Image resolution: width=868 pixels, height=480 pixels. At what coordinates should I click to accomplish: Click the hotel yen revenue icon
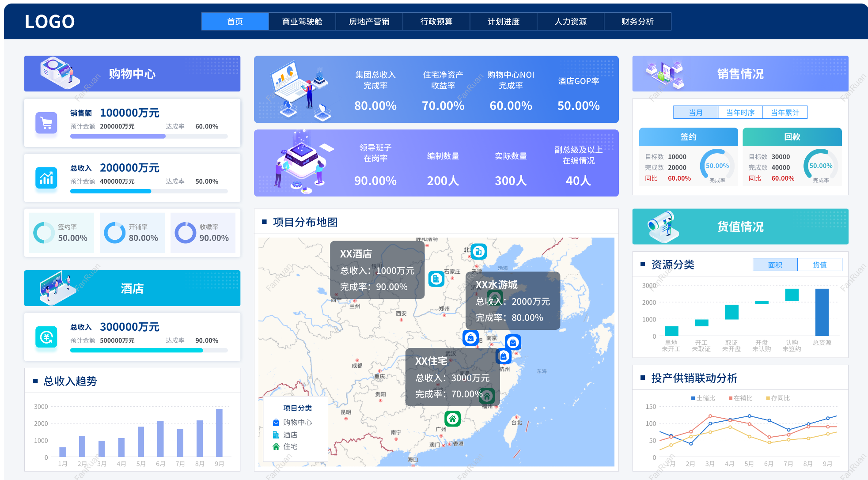(x=46, y=337)
